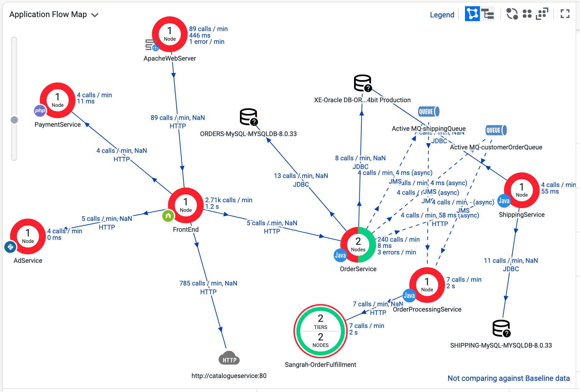Click the XE-Oracle DB database icon

[363, 83]
